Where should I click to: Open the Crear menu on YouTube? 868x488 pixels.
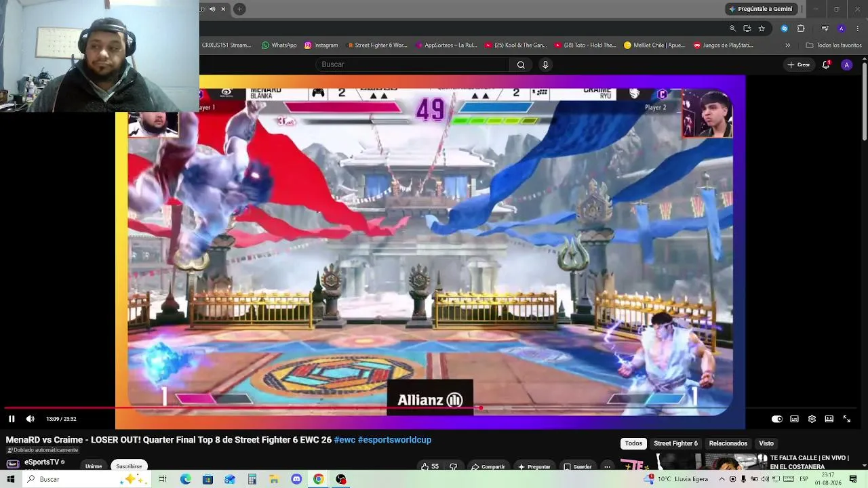pyautogui.click(x=799, y=64)
